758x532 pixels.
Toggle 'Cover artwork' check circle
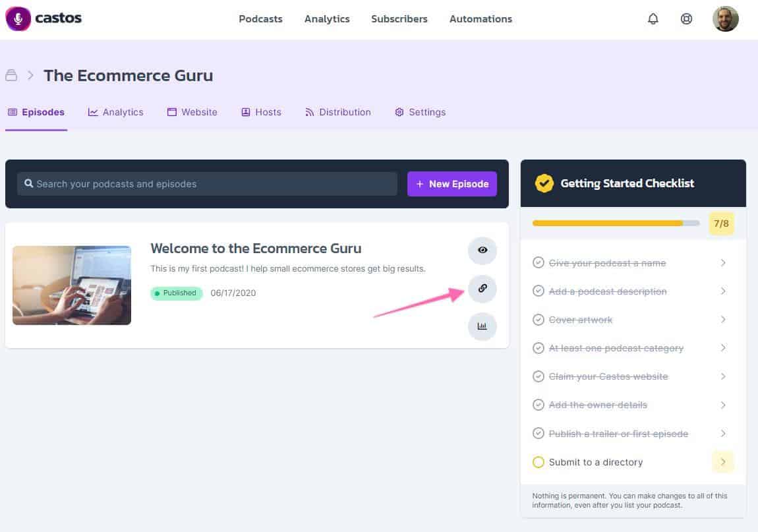[x=538, y=320]
